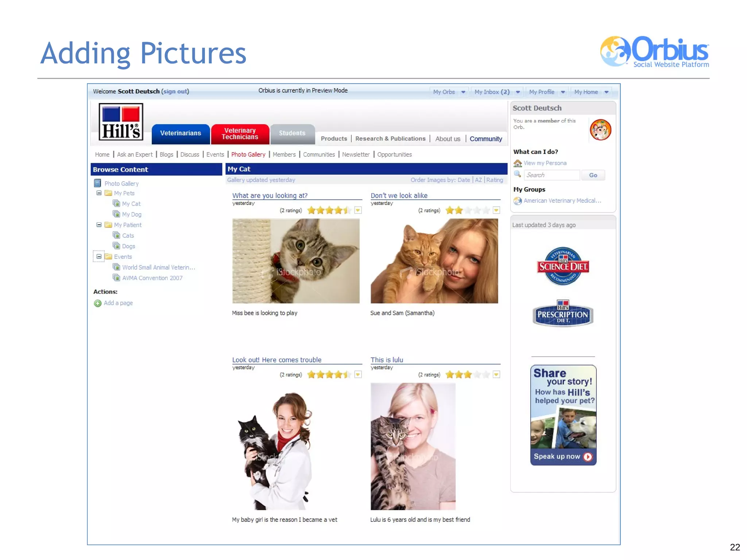Screen dimensions: 747x560
Task: Open rating dropdown for 'Don't we look alike'
Action: 496,210
